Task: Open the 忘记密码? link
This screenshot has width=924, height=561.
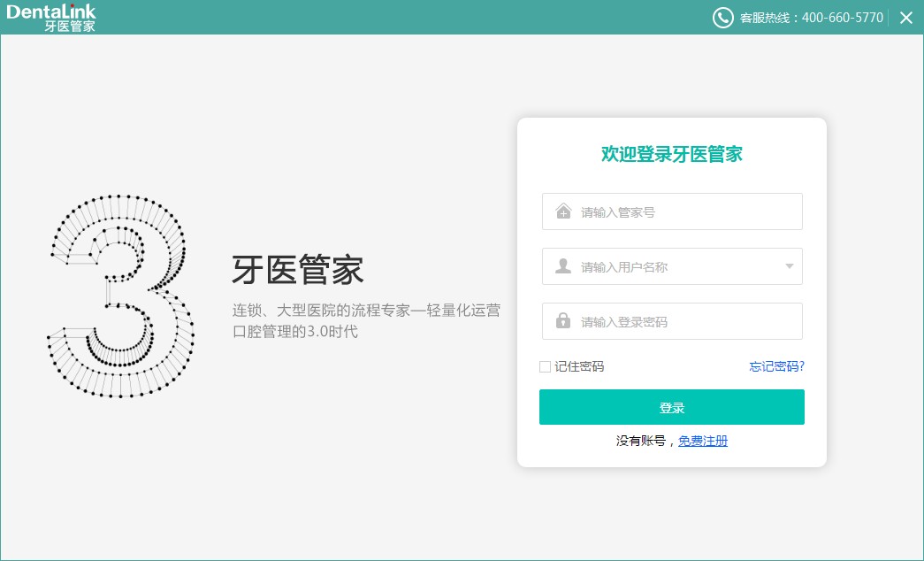Action: coord(776,366)
